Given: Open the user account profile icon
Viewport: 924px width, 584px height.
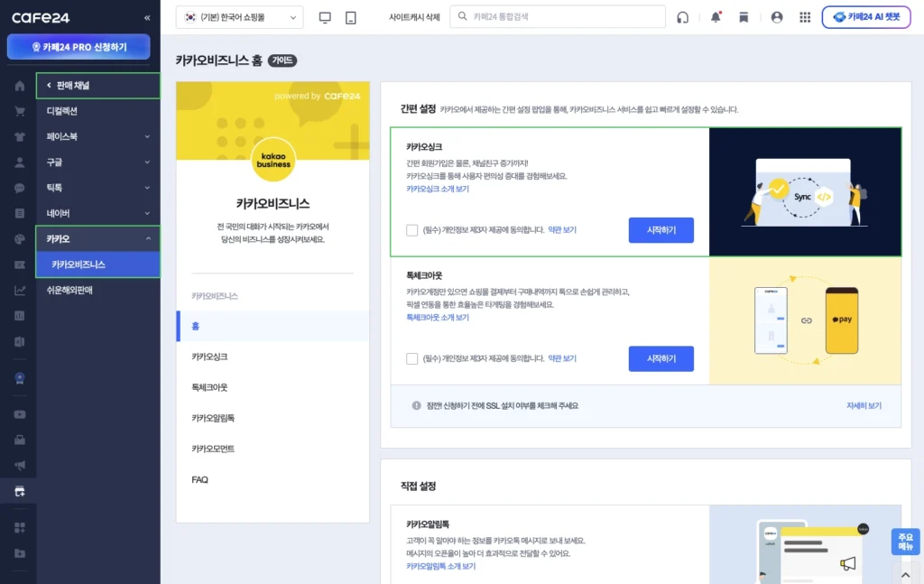Looking at the screenshot, I should [777, 17].
